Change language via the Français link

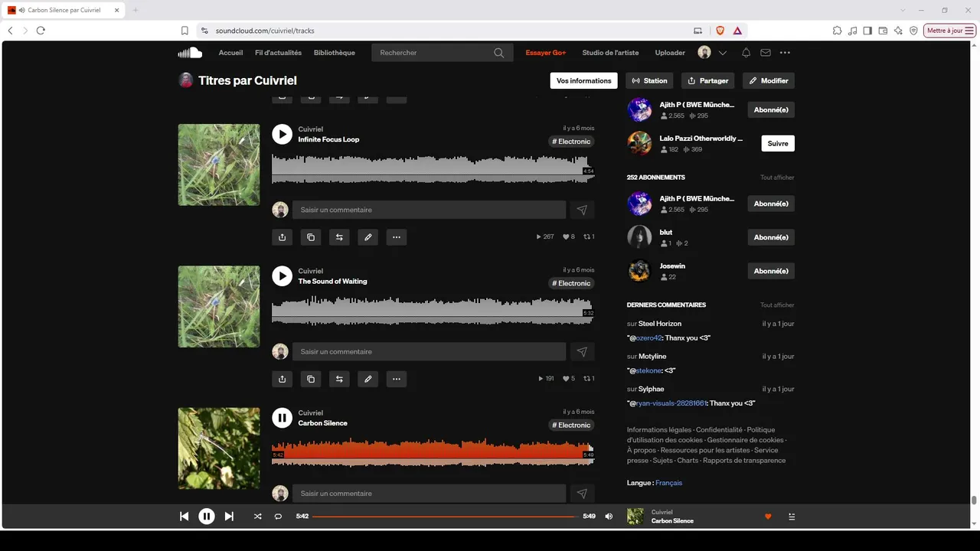point(668,483)
